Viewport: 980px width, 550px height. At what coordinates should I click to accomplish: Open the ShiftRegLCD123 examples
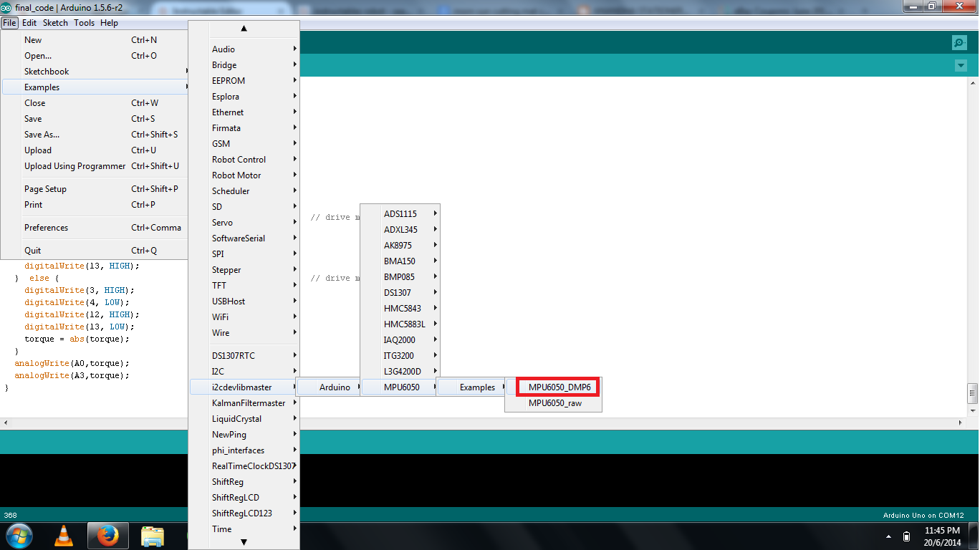click(244, 513)
